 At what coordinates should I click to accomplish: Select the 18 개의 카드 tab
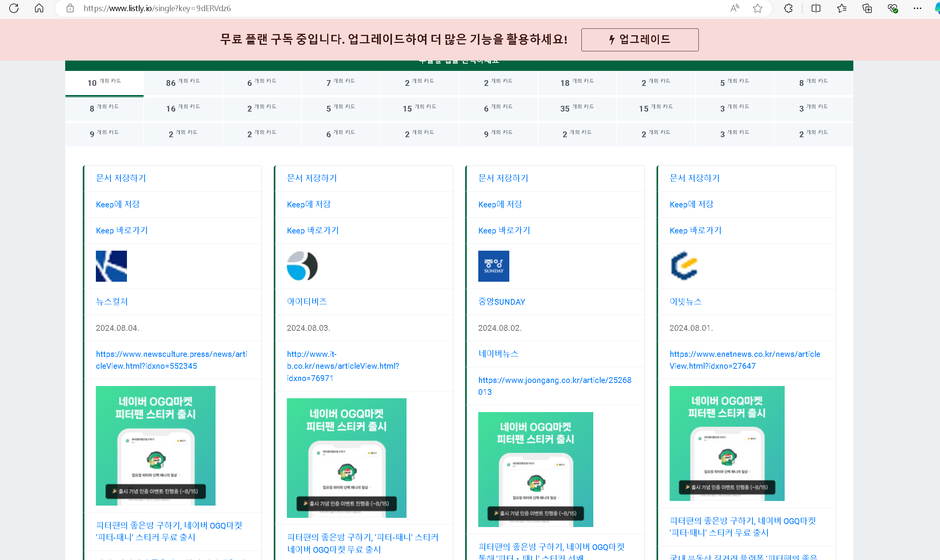577,83
